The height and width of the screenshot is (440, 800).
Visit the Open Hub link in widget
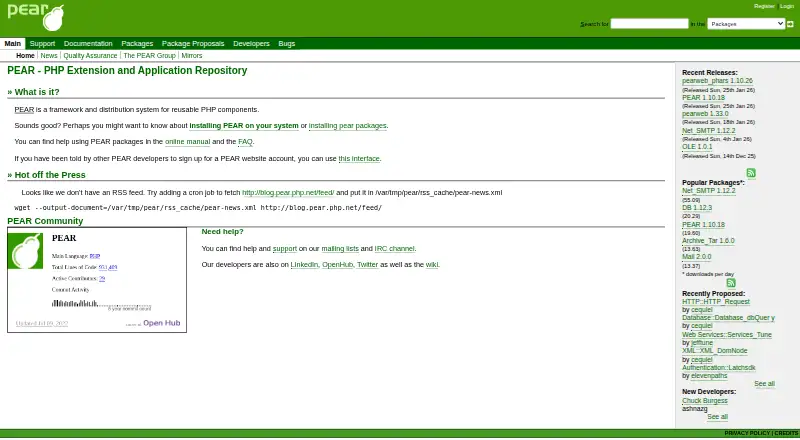(x=162, y=323)
